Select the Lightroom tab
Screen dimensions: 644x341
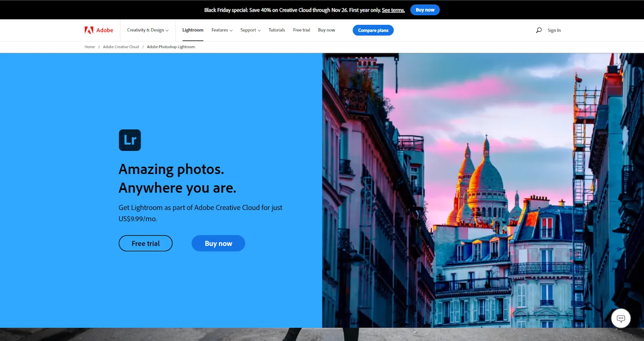coord(193,30)
